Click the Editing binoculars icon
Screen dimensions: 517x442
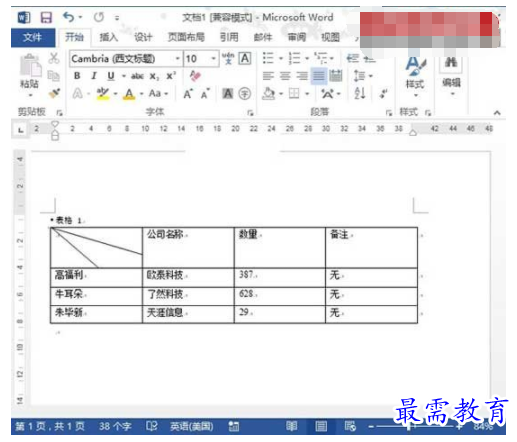(451, 63)
